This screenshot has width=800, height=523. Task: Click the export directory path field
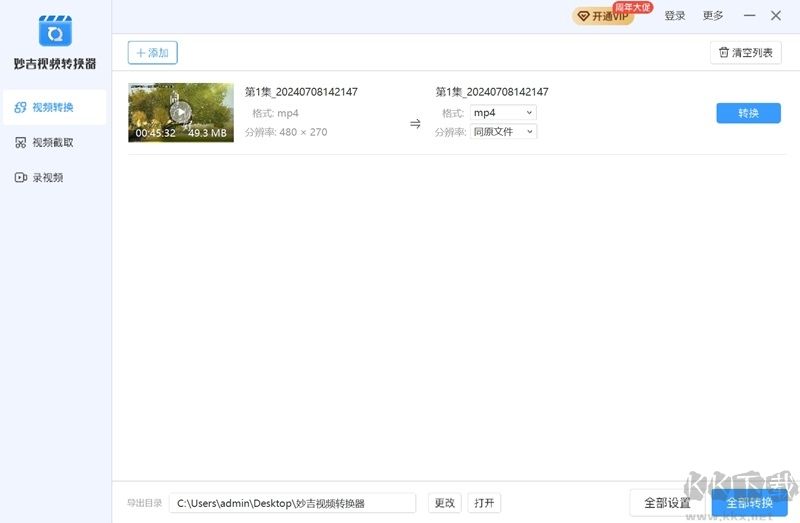pos(292,503)
